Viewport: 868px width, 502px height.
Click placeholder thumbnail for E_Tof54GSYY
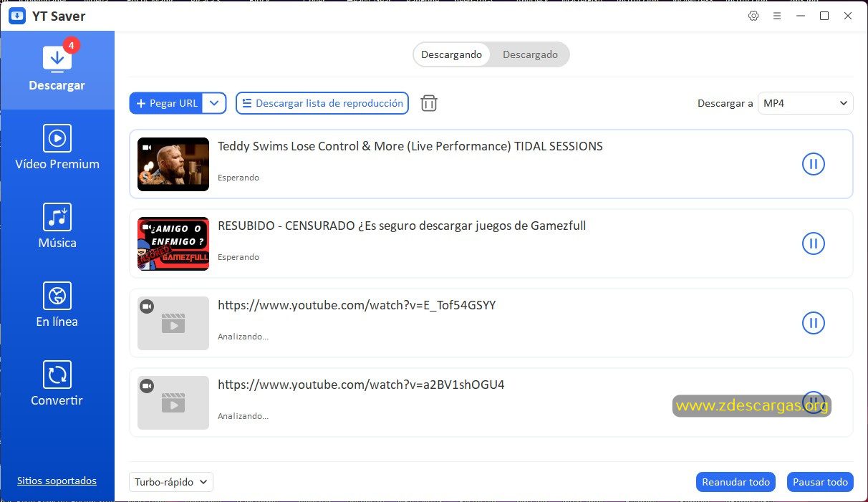(173, 323)
